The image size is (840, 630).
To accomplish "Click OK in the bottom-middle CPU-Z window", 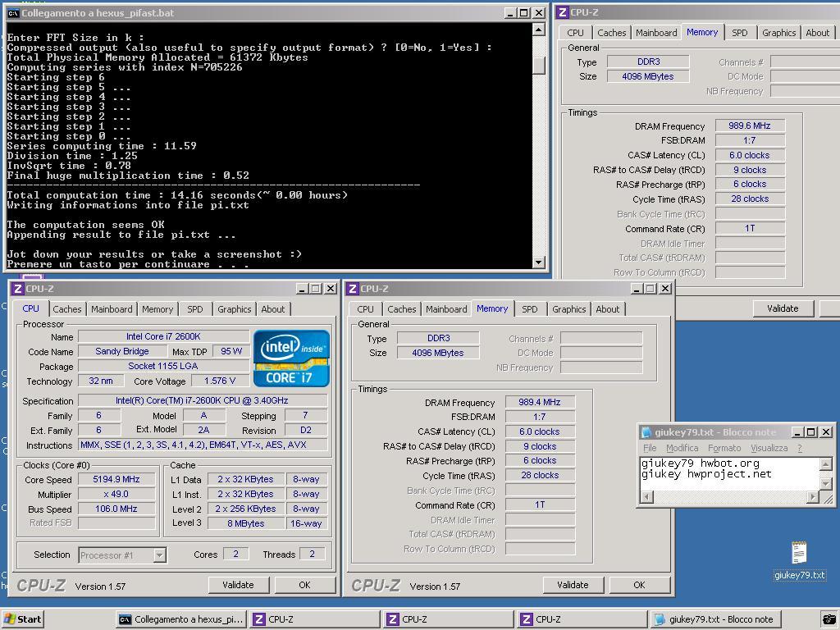I will coord(640,585).
